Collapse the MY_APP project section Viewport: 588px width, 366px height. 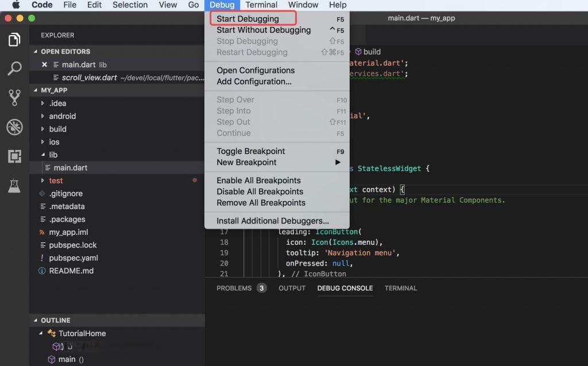point(36,90)
